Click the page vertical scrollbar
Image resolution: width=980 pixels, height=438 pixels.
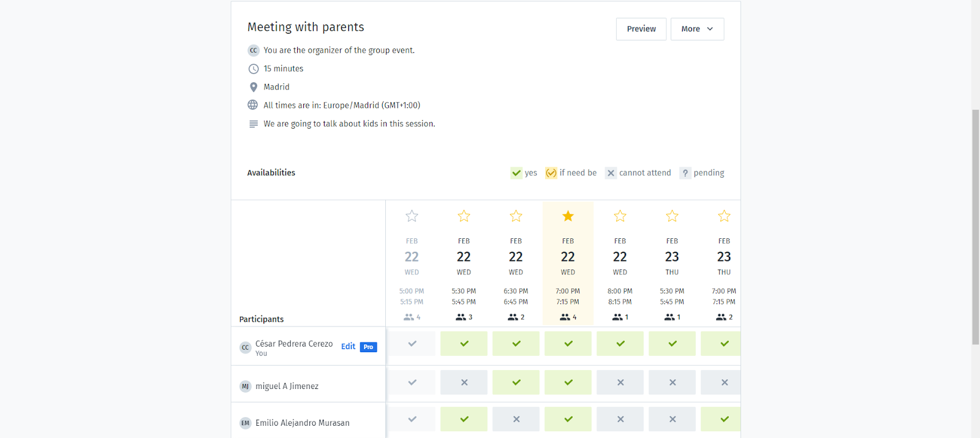click(975, 227)
